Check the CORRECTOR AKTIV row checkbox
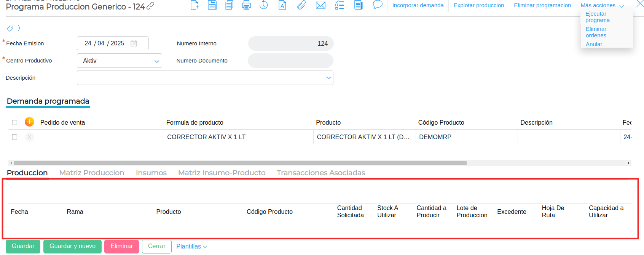 pyautogui.click(x=14, y=137)
